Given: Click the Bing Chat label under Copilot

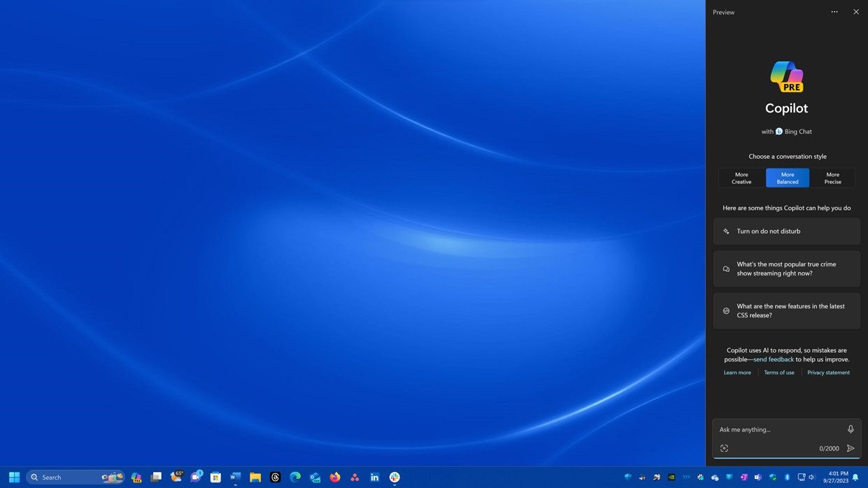Looking at the screenshot, I should click(x=798, y=131).
